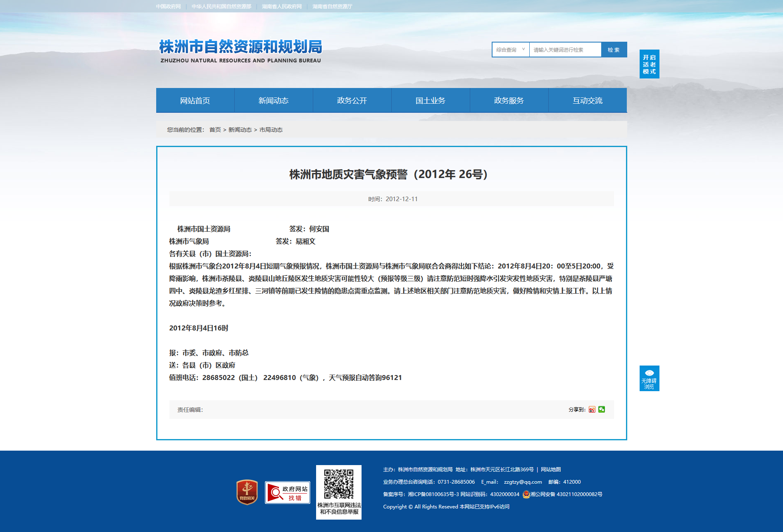The image size is (783, 532).
Task: Click the 党政机关 red emblem badge
Action: click(247, 492)
